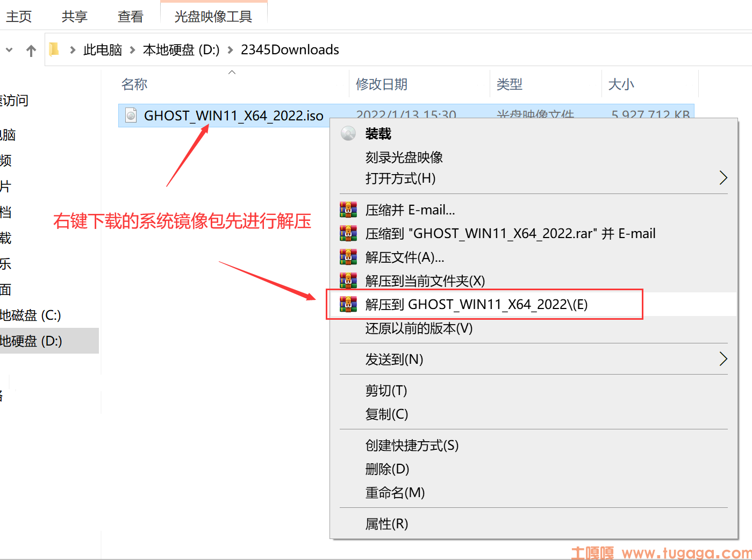Click 本地硬盘 (D:) in the breadcrumb
Screen dimensions: 752x560
181,50
